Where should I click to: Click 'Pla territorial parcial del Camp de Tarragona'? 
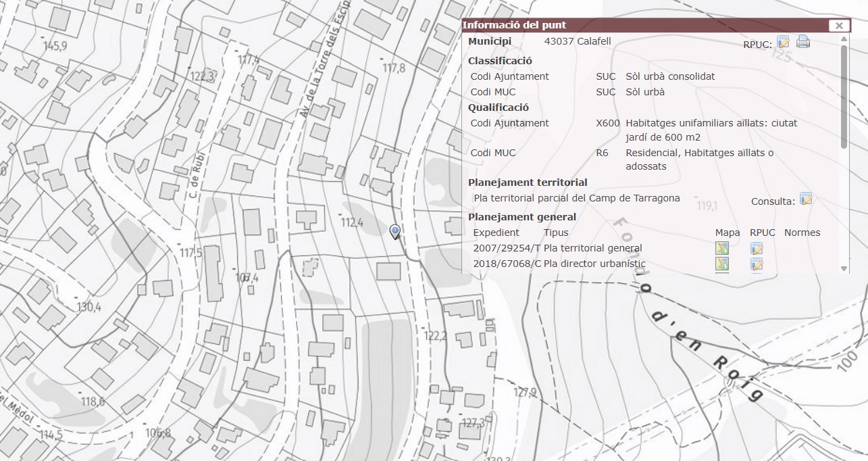[x=577, y=198]
